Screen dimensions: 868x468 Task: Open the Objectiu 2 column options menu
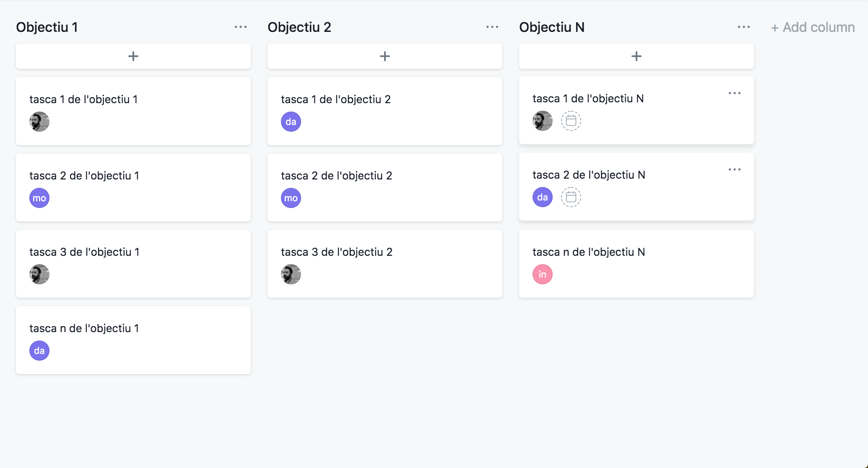click(x=492, y=27)
